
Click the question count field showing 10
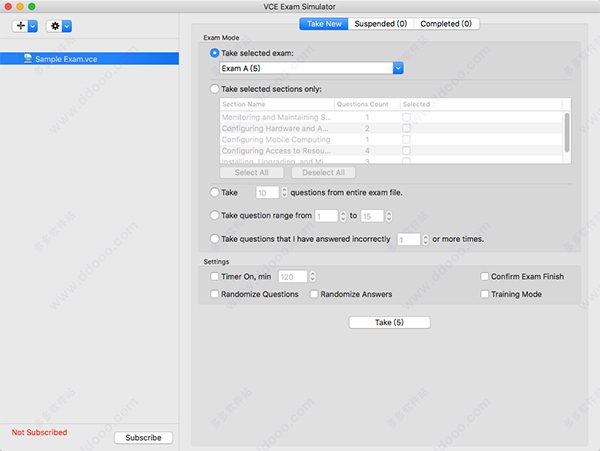pyautogui.click(x=267, y=192)
